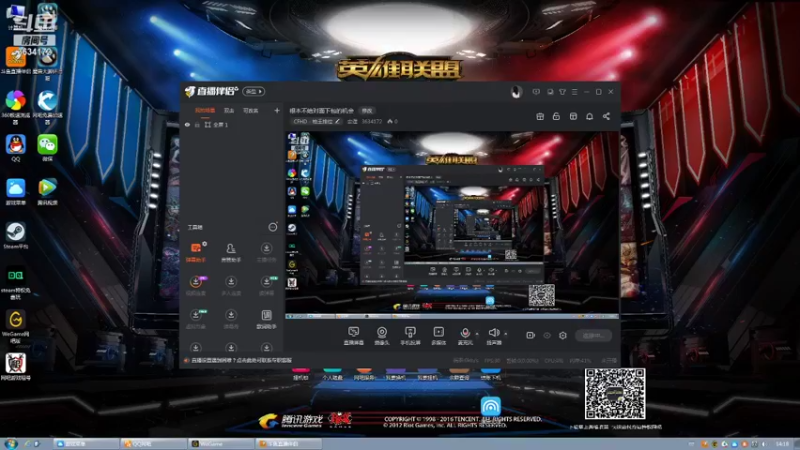
Task: Click the camera source icon below preview
Action: click(x=382, y=336)
